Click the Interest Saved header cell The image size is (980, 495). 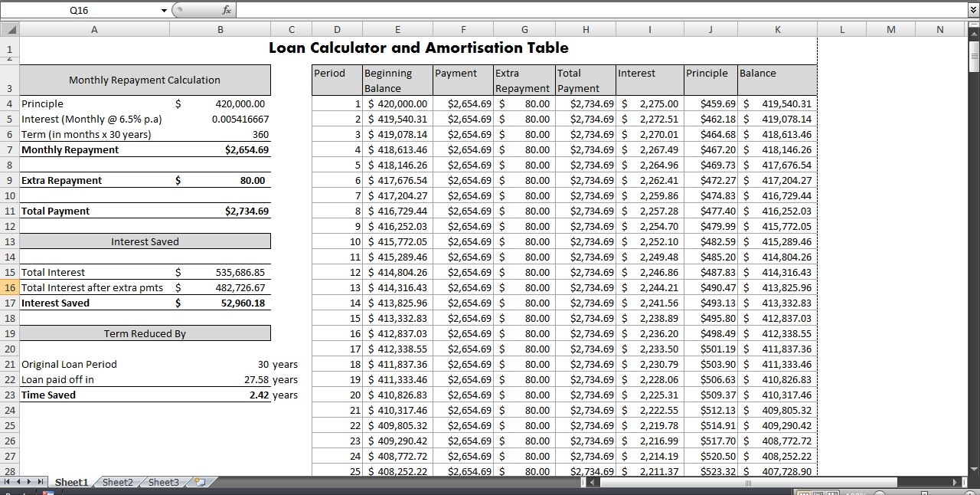point(145,241)
